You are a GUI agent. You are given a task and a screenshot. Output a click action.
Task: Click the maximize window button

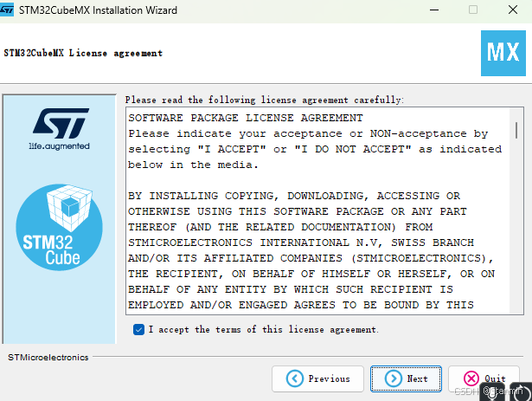pyautogui.click(x=473, y=10)
